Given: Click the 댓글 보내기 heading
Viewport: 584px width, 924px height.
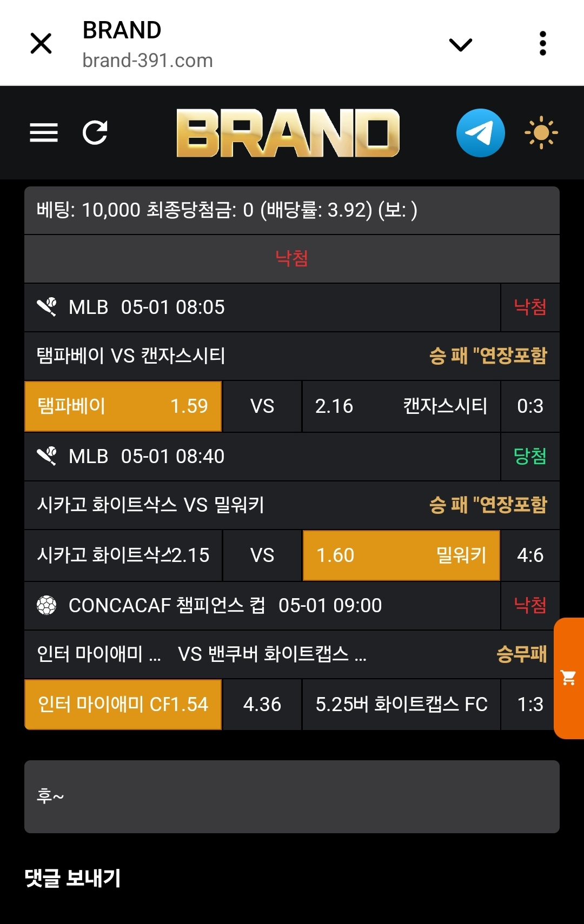Looking at the screenshot, I should click(x=73, y=878).
